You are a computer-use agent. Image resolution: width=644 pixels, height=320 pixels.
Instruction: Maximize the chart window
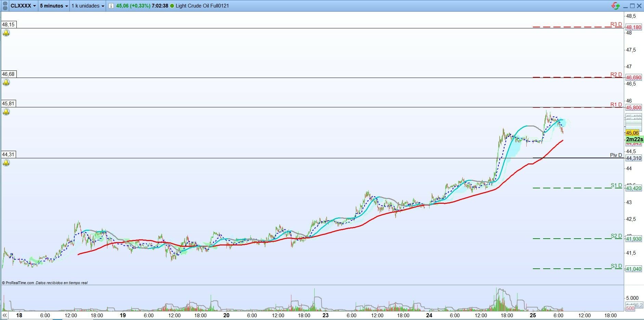pos(632,6)
